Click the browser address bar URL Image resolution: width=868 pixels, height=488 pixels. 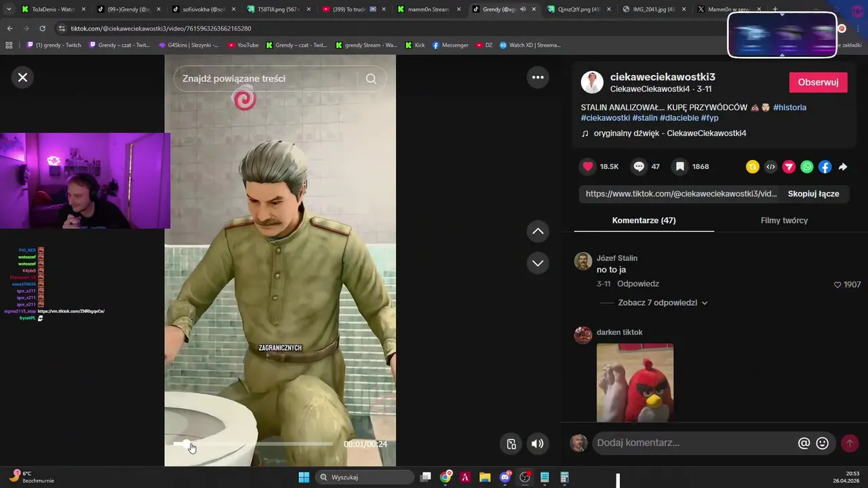coord(161,28)
